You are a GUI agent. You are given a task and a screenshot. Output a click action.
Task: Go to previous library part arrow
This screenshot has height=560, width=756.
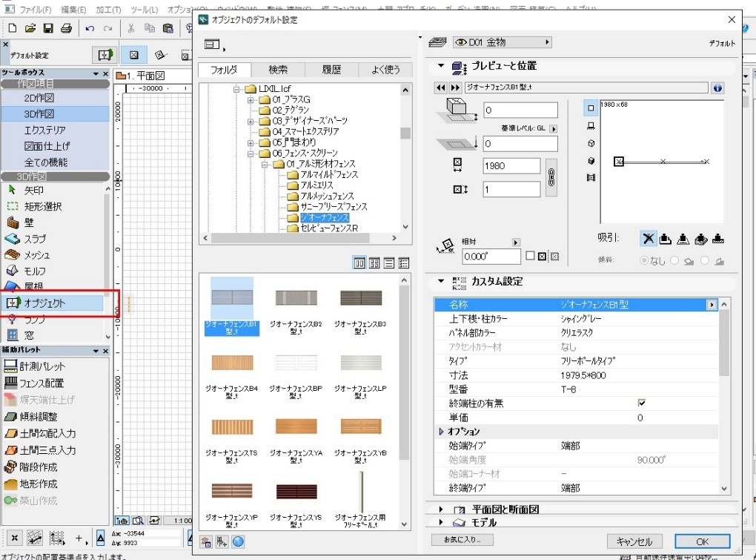click(440, 88)
